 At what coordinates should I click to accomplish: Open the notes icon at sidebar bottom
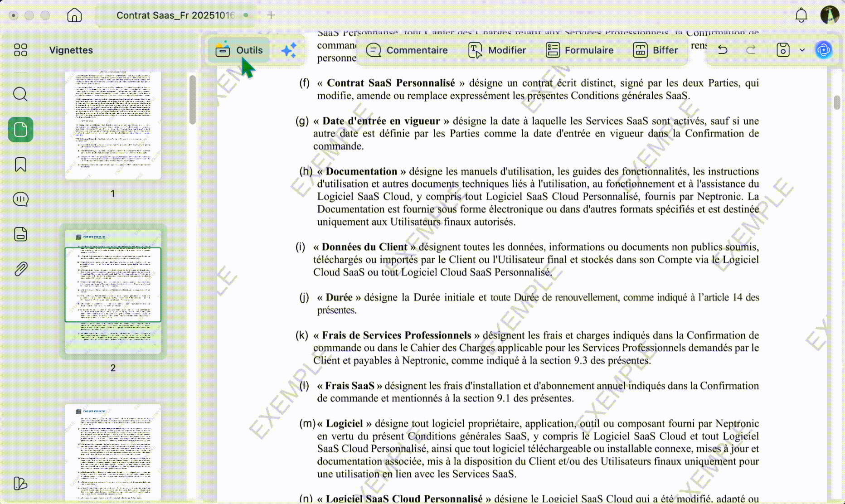pos(20,484)
